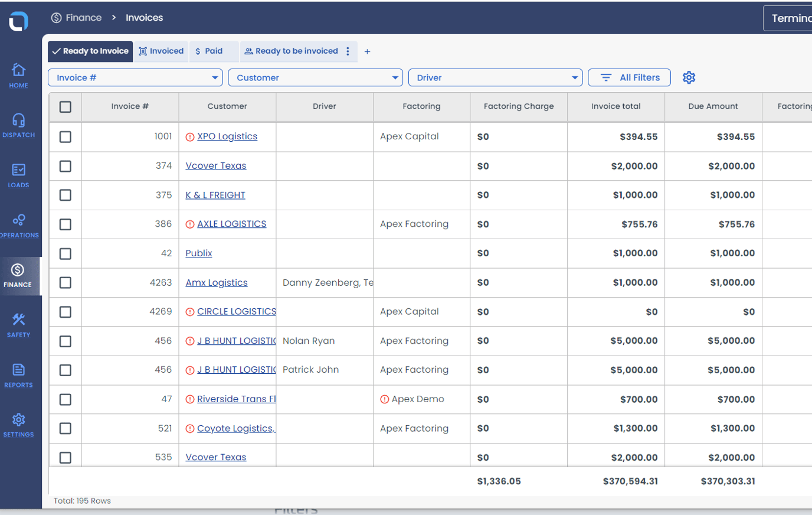Navigate to Loads from the sidebar
This screenshot has width=812, height=515.
pos(18,175)
